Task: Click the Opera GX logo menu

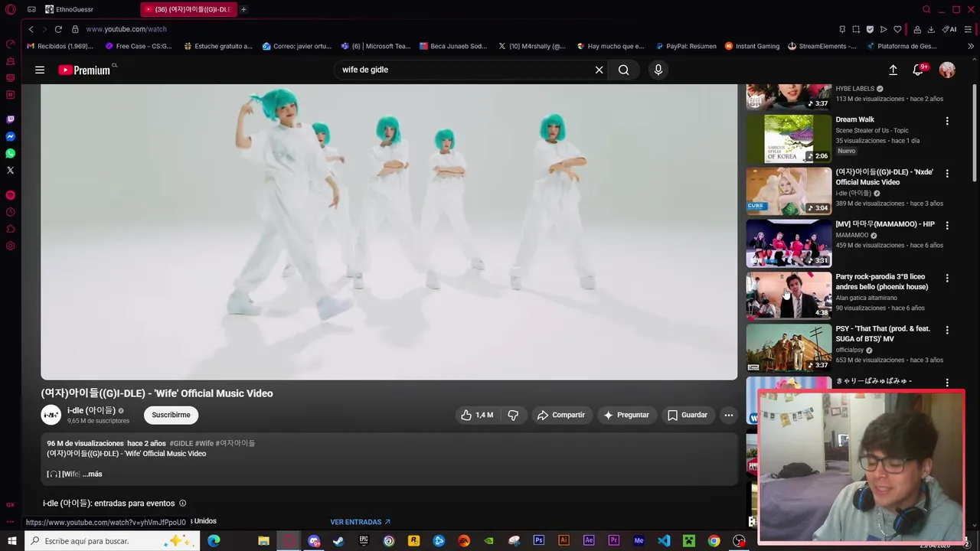Action: tap(10, 9)
